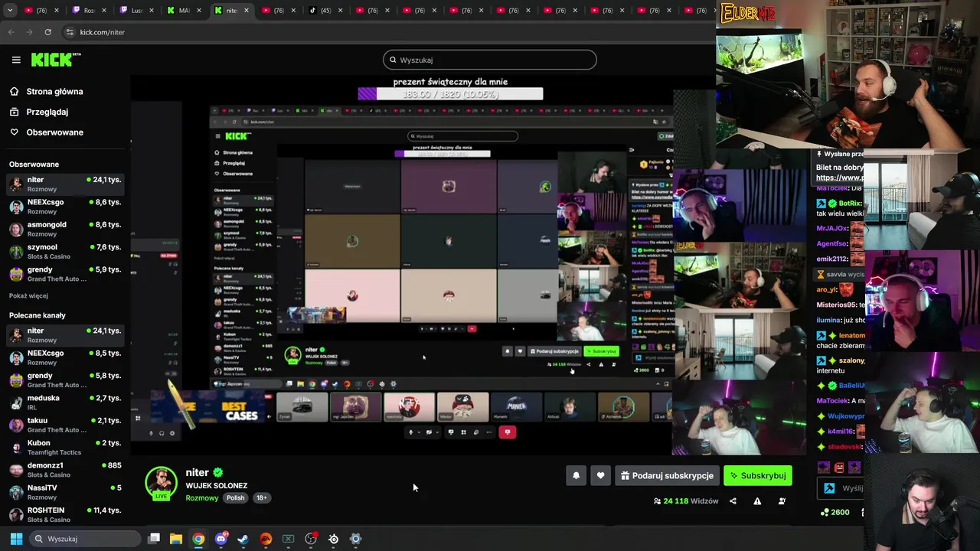Click the share icon below Subskrybuj
The height and width of the screenshot is (551, 980).
coord(733,501)
